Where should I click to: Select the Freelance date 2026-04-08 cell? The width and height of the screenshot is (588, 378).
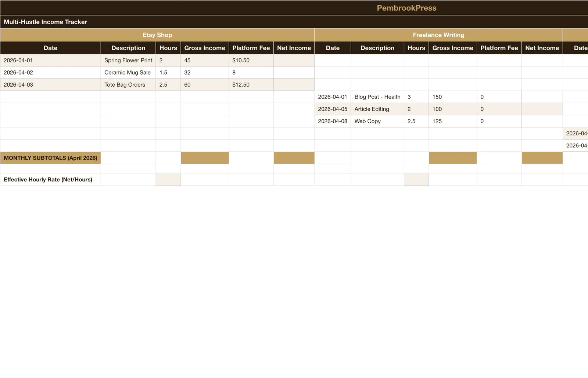[333, 121]
